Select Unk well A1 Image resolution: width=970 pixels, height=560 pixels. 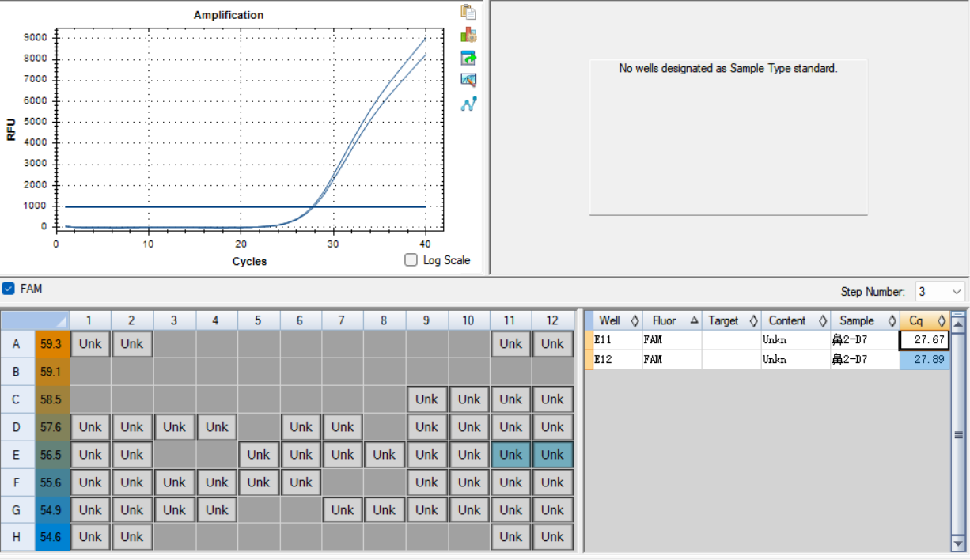click(90, 344)
